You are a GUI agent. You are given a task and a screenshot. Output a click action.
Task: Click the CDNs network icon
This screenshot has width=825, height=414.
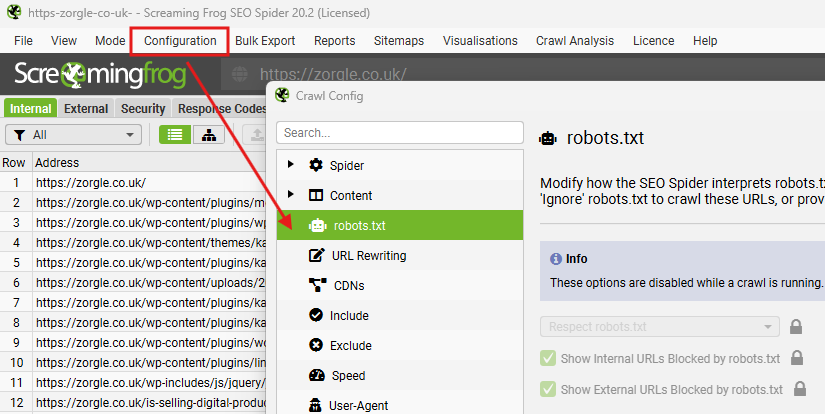tap(317, 285)
